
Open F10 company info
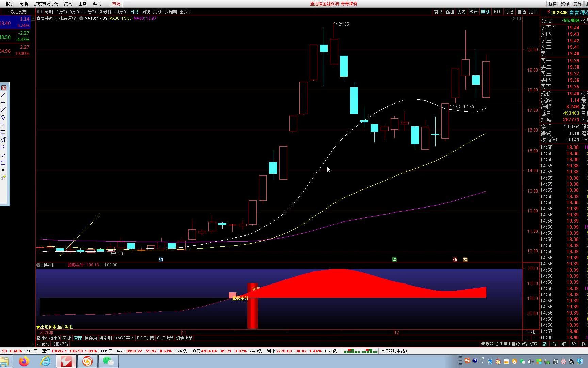[497, 12]
